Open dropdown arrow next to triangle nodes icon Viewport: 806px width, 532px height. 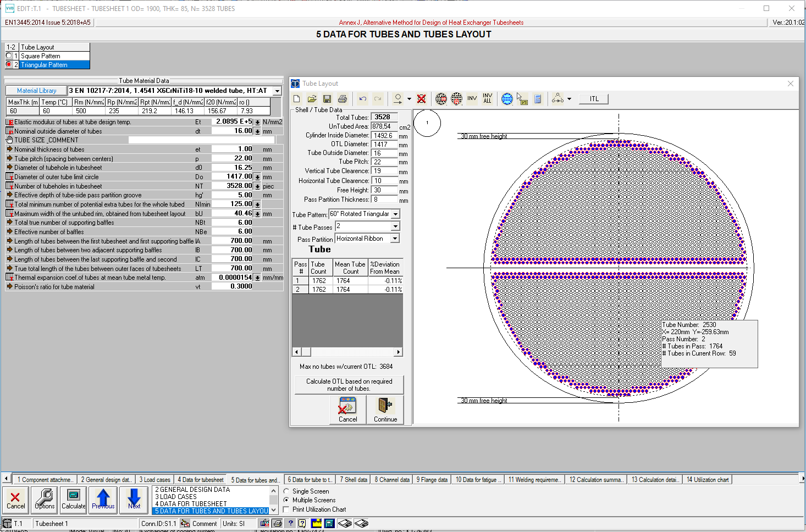[569, 99]
